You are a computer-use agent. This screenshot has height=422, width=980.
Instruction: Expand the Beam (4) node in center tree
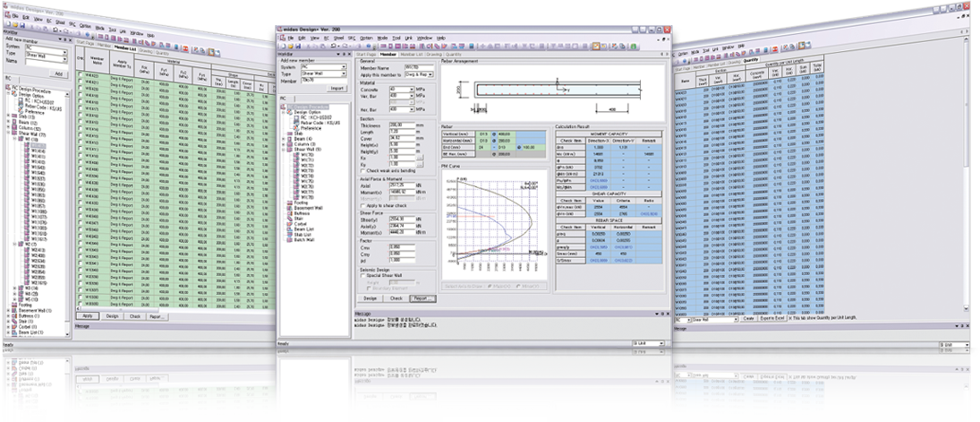pos(284,139)
